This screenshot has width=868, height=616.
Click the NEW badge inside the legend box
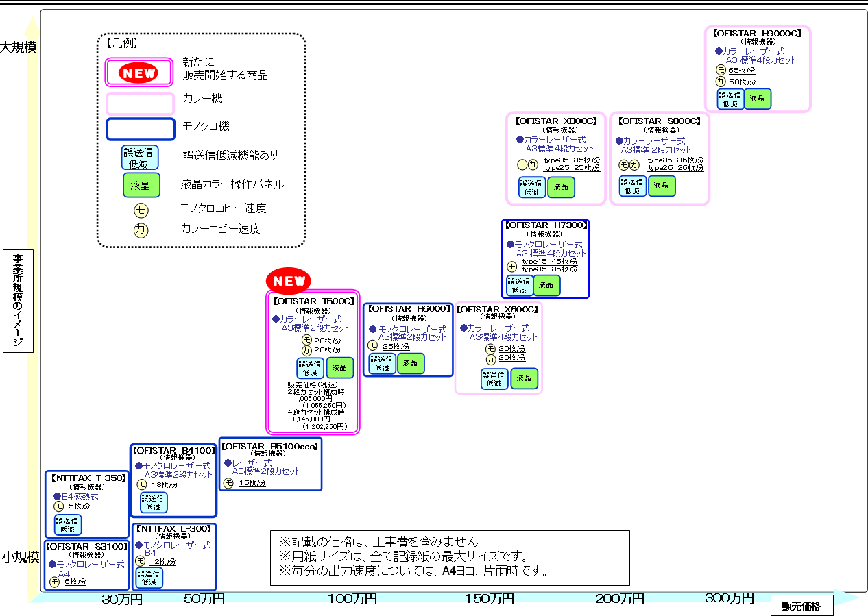[x=138, y=72]
